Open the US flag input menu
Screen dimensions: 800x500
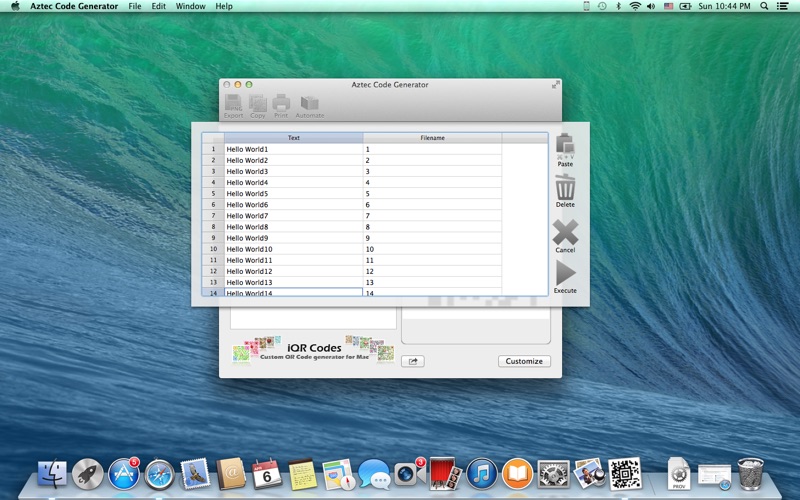coord(668,6)
